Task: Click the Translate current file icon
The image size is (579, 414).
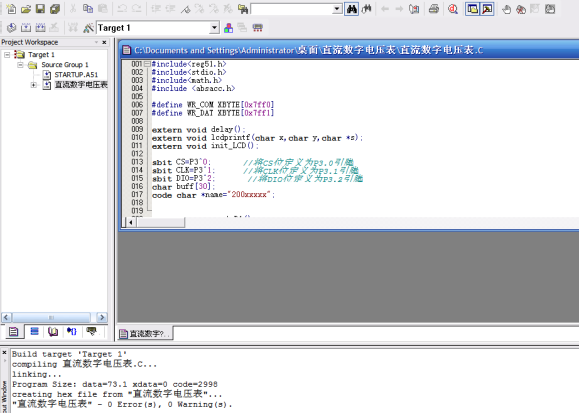Action: (11, 28)
